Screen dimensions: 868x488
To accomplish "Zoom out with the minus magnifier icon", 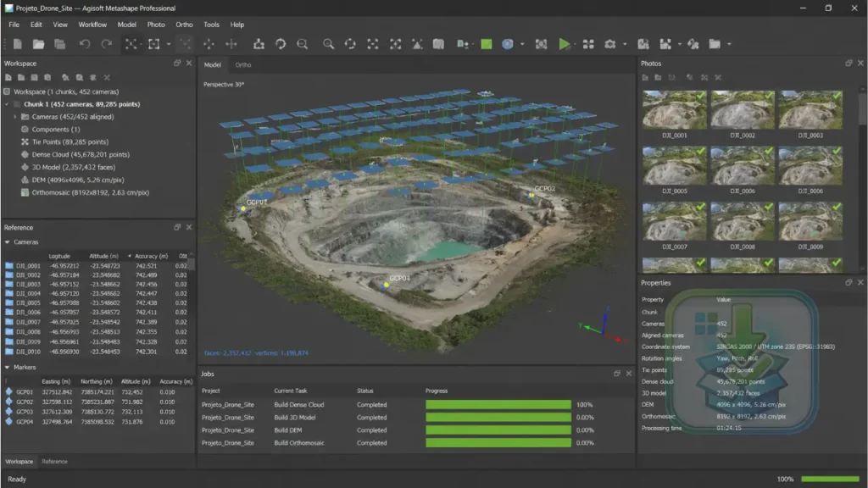I will (303, 44).
